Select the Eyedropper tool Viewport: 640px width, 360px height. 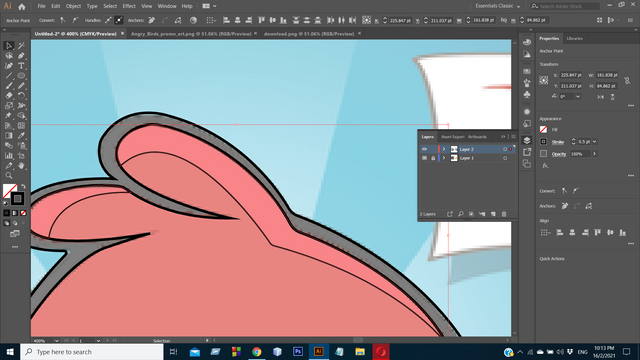[21, 136]
